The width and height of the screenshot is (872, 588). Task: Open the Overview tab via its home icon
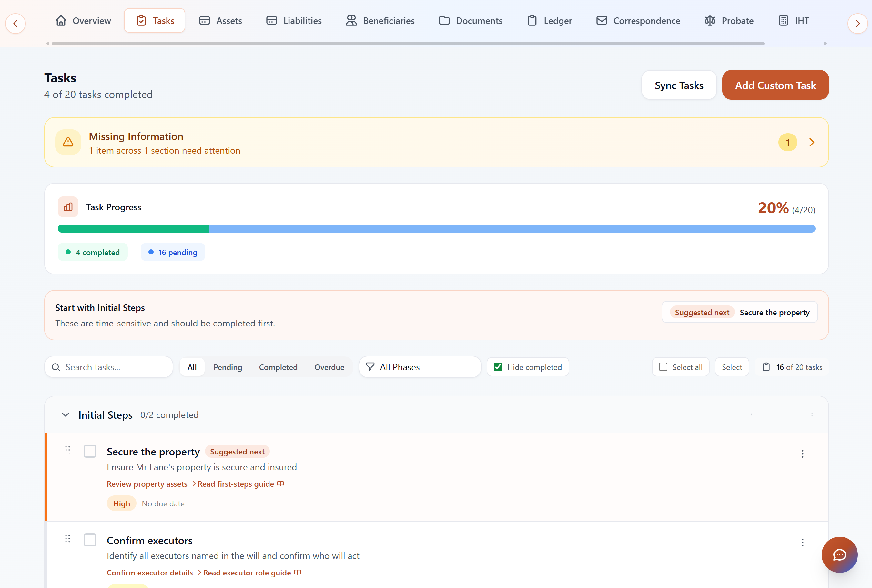click(x=61, y=21)
